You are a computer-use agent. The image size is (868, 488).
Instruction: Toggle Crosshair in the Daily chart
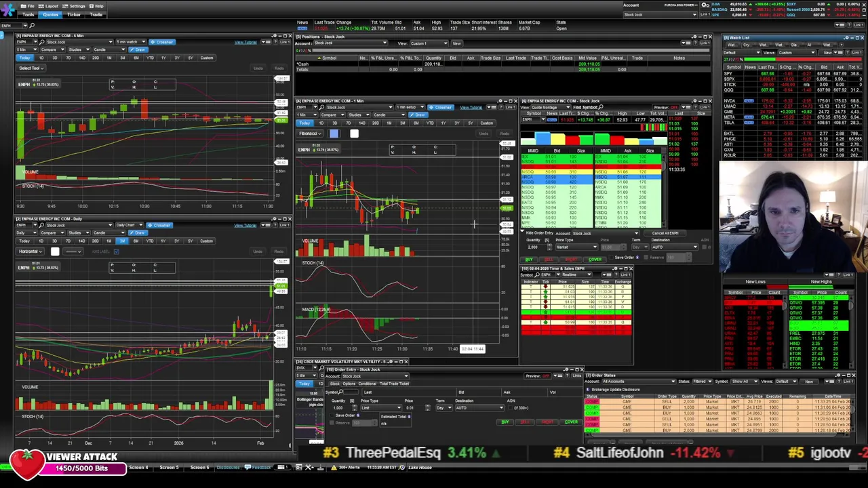159,225
